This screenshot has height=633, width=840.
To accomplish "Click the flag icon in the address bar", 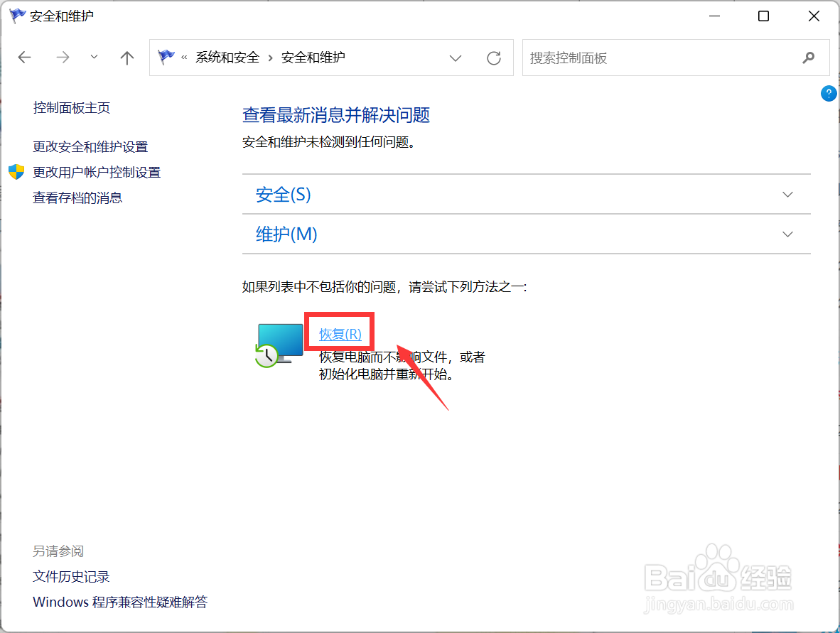I will coord(166,58).
